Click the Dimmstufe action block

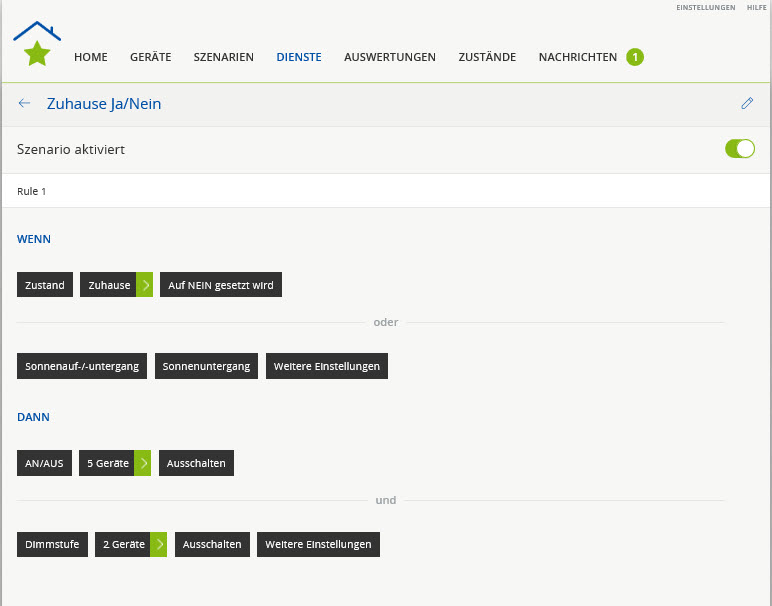53,544
